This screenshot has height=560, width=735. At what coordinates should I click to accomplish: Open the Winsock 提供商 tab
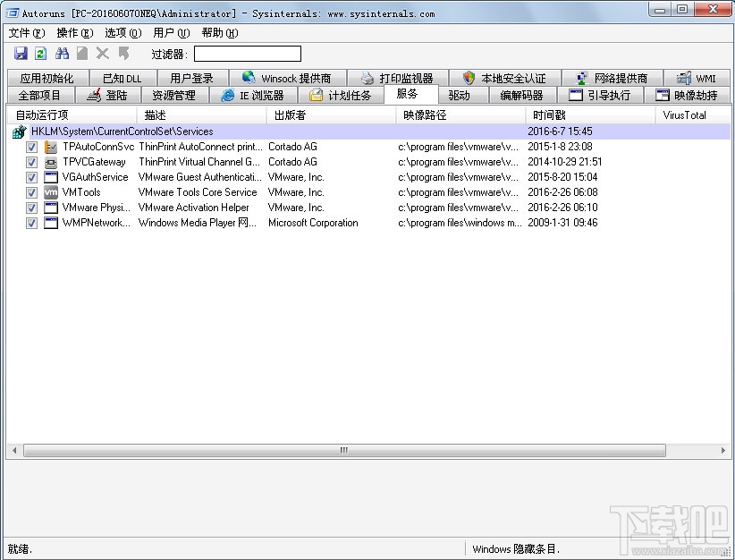287,78
